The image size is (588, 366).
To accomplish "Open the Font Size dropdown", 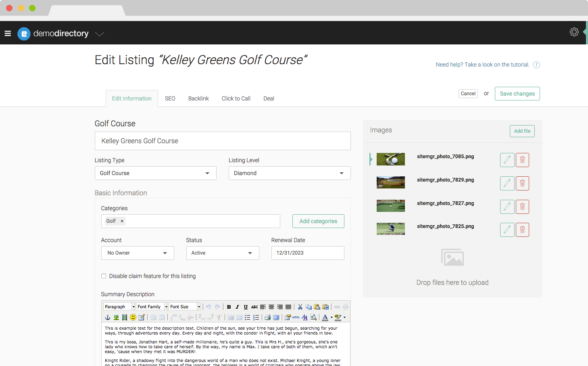I will point(185,307).
